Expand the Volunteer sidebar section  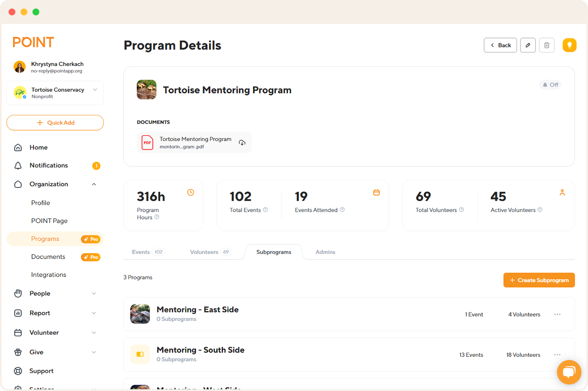pos(94,333)
